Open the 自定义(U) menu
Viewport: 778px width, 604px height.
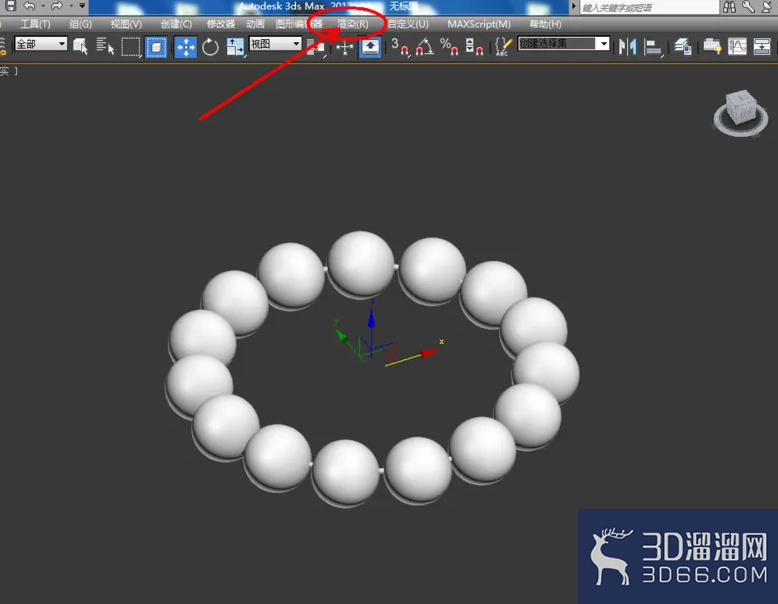click(x=408, y=24)
